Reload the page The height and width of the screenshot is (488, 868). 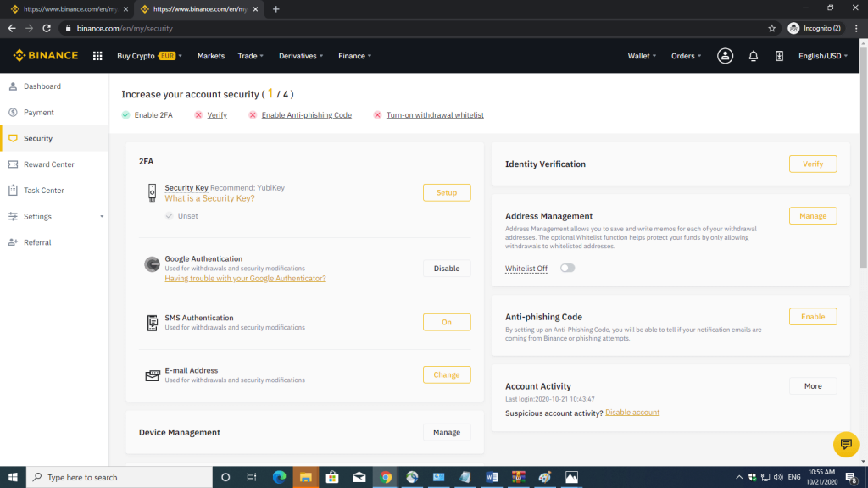pyautogui.click(x=47, y=28)
